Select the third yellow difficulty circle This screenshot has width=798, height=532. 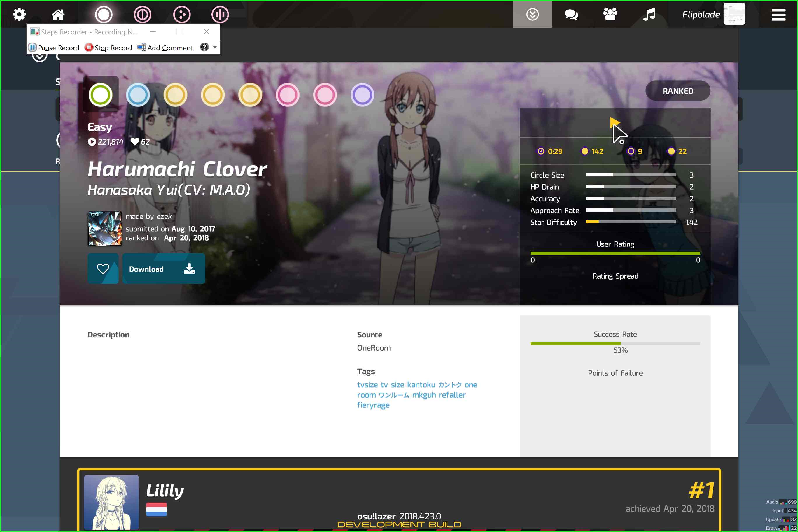pyautogui.click(x=250, y=95)
